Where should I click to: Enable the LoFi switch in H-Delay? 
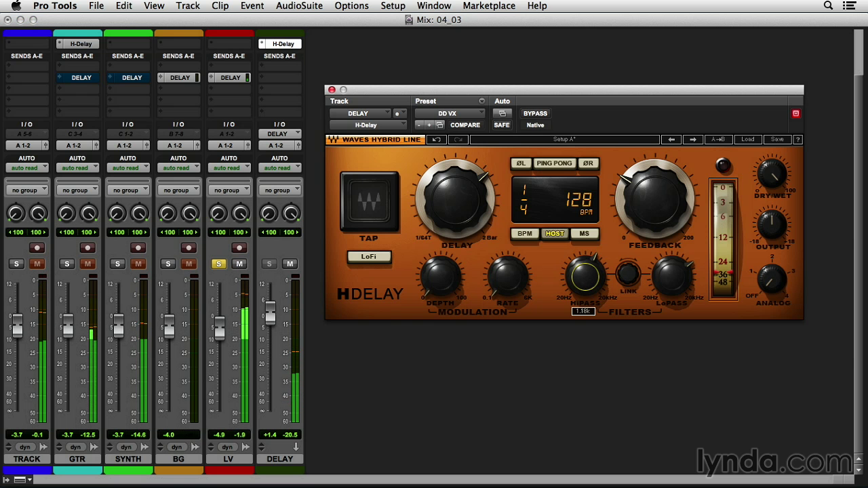pos(369,257)
